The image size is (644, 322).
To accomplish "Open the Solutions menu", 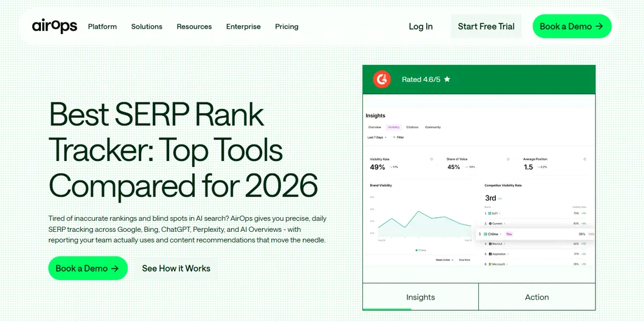I will [146, 26].
